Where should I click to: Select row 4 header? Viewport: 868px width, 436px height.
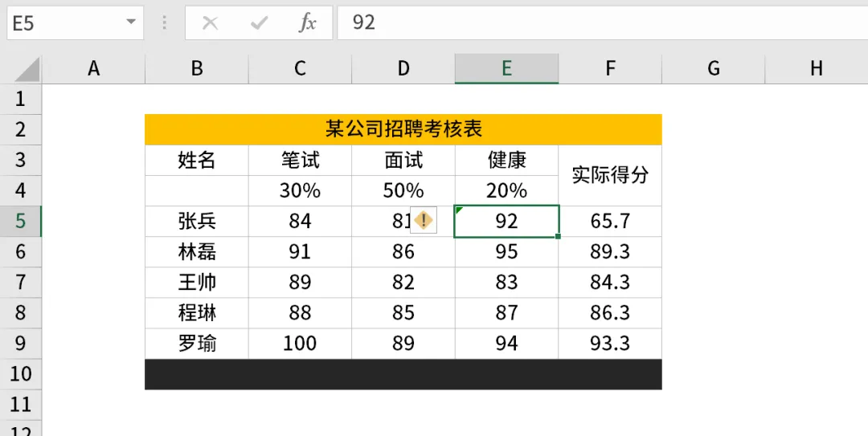20,191
